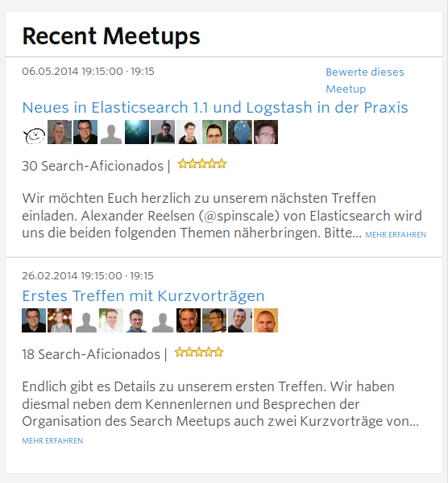The width and height of the screenshot is (448, 483).
Task: Click the last avatar in first meetup row
Action: click(x=266, y=132)
